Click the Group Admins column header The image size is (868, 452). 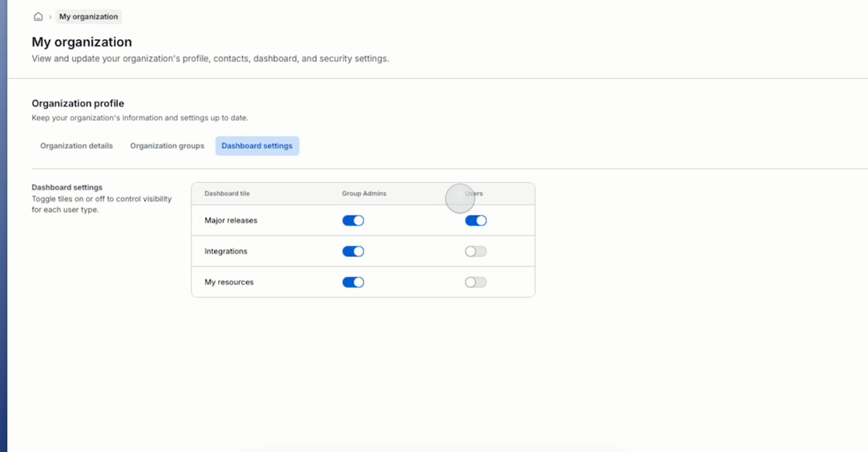[364, 193]
